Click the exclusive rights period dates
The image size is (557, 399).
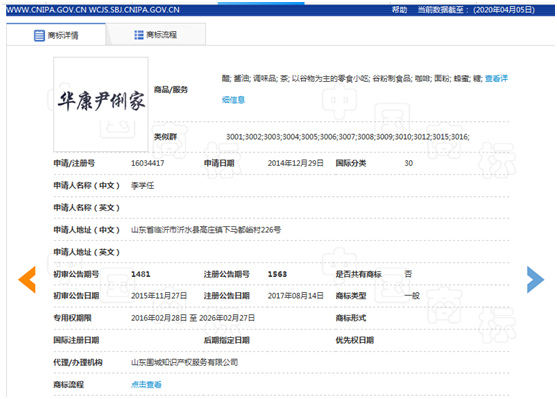click(x=193, y=318)
